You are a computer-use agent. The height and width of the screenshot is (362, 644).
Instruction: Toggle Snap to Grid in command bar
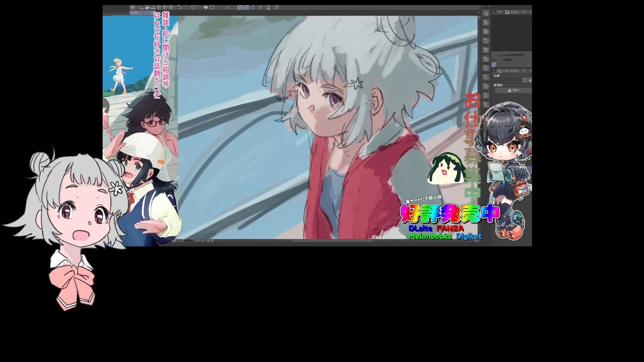click(253, 8)
